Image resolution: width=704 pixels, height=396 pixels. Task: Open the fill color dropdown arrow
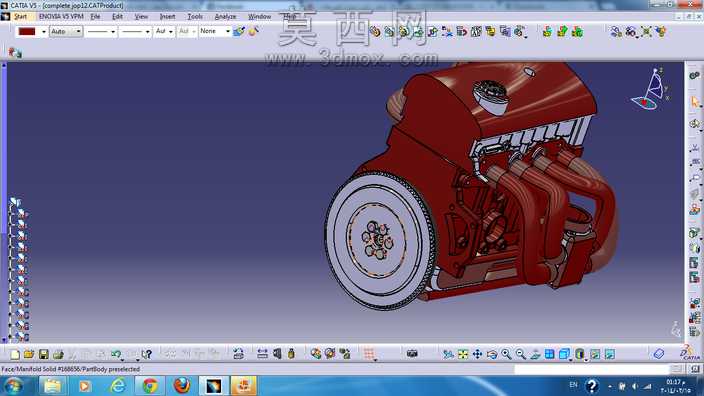click(44, 31)
